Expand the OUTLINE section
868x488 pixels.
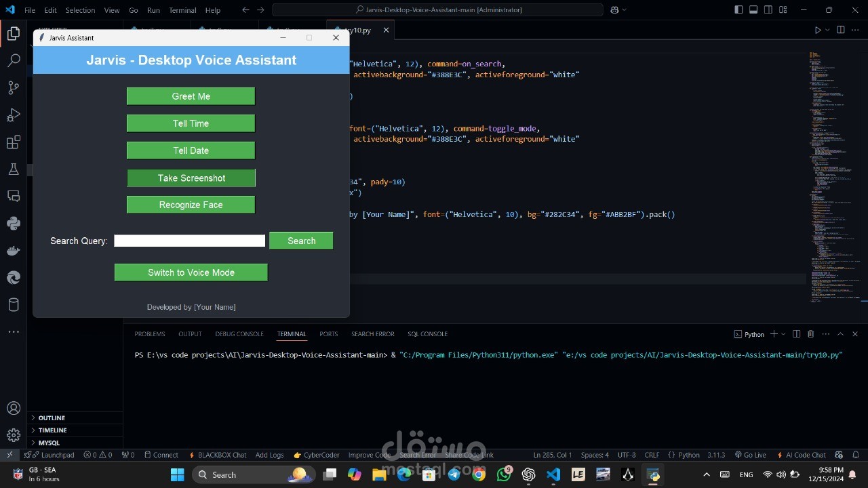point(52,418)
